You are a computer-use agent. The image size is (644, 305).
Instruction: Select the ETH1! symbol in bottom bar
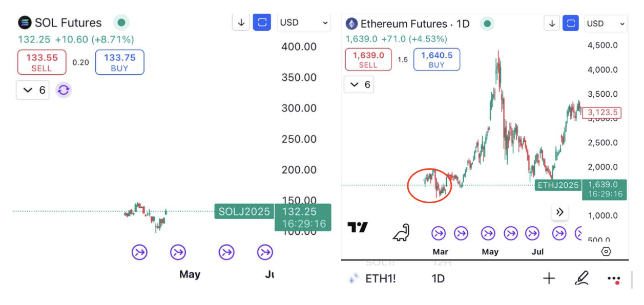pyautogui.click(x=380, y=278)
